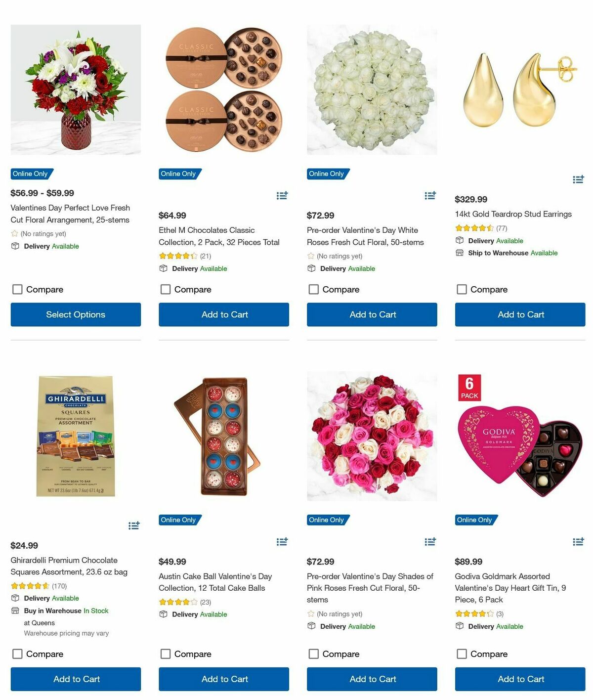The height and width of the screenshot is (700, 593).
Task: Click the add-to-list icon for White Roses Fresh Cut Floral
Action: [x=430, y=195]
